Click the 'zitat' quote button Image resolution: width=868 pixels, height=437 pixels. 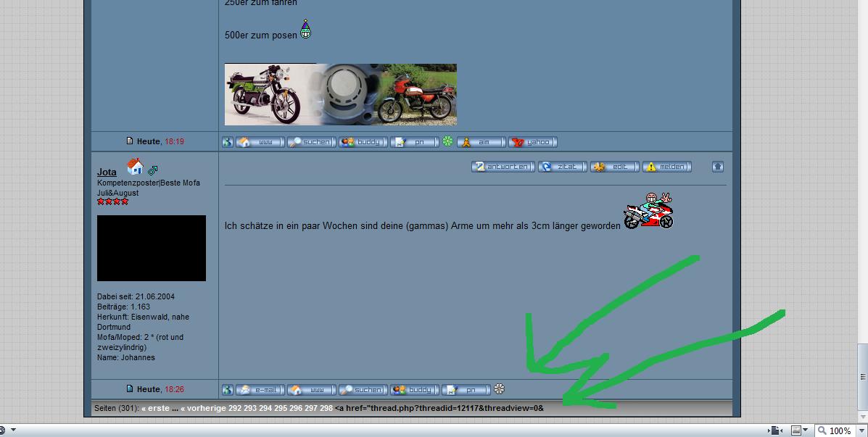[x=562, y=167]
